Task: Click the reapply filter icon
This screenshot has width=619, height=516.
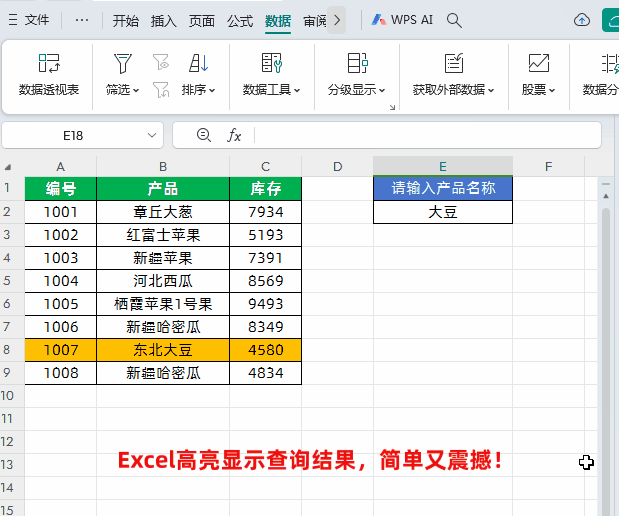Action: point(161,90)
